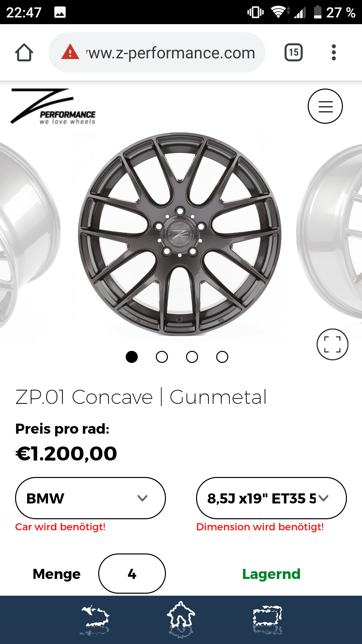The height and width of the screenshot is (644, 362).
Task: Open the browser three-dot overflow menu
Action: (x=334, y=53)
